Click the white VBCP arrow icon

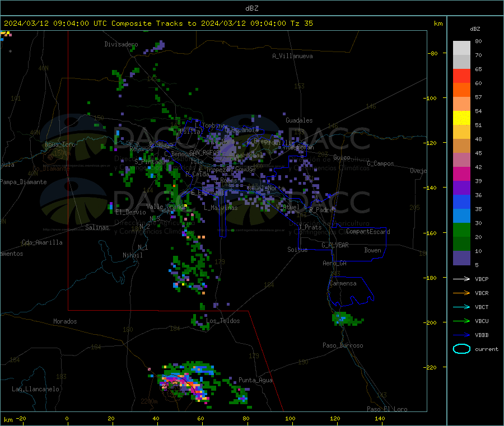(x=461, y=279)
